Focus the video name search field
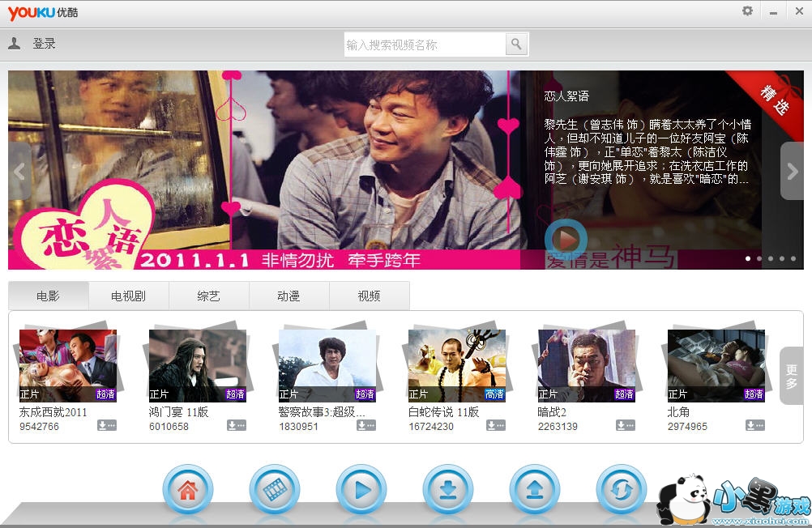Image resolution: width=812 pixels, height=528 pixels. [x=425, y=45]
